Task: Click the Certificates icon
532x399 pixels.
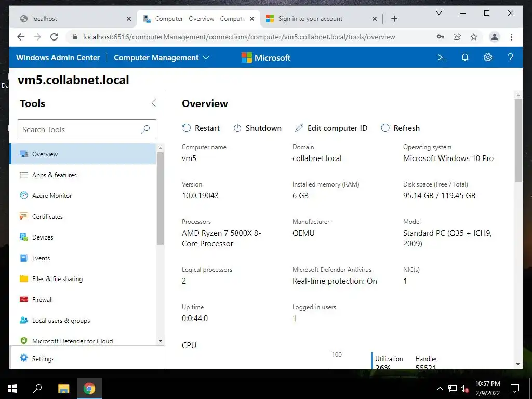Action: tap(24, 216)
